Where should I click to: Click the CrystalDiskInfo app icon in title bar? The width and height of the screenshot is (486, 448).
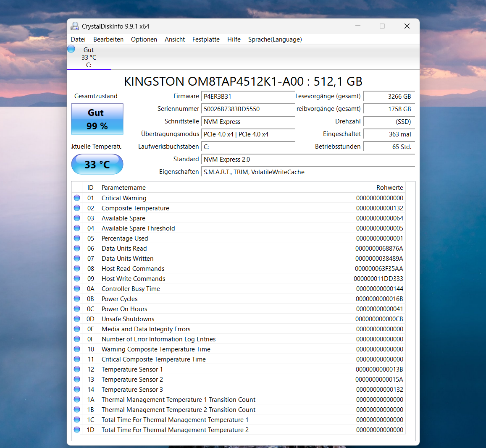coord(75,26)
